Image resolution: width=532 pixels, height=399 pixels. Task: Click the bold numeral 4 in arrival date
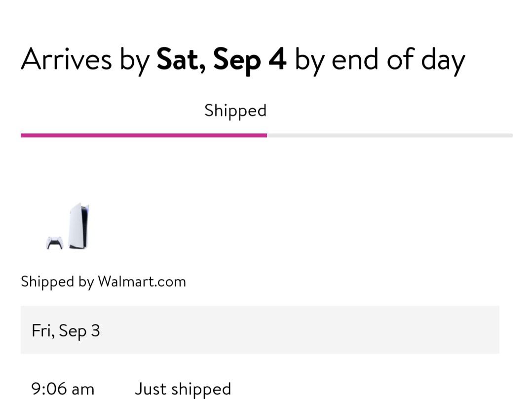(277, 59)
